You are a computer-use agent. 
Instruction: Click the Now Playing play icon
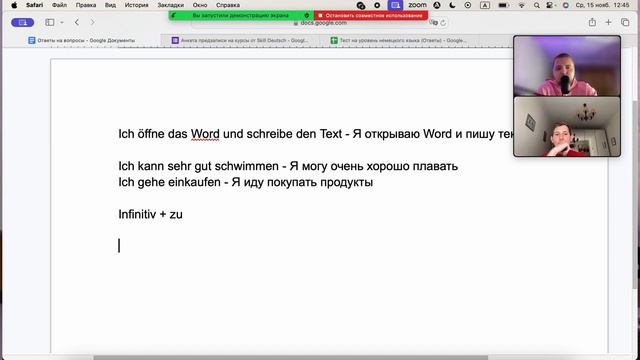468,5
